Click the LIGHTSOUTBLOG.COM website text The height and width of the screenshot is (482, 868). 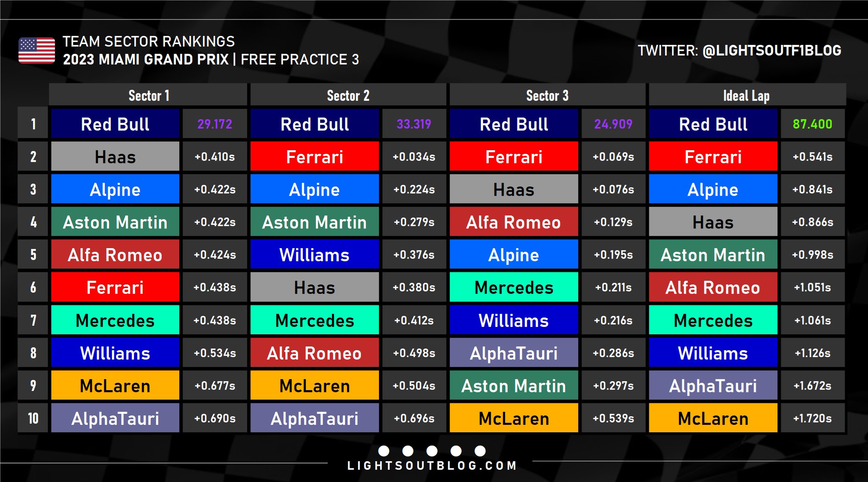[432, 466]
